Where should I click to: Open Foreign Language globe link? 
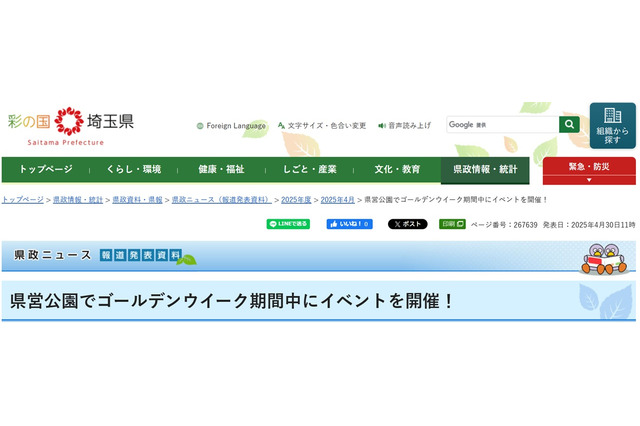231,126
